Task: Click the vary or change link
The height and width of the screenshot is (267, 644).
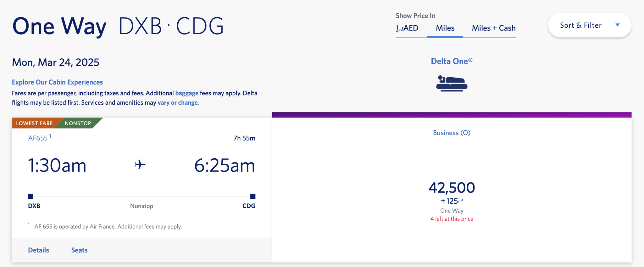Action: [178, 102]
